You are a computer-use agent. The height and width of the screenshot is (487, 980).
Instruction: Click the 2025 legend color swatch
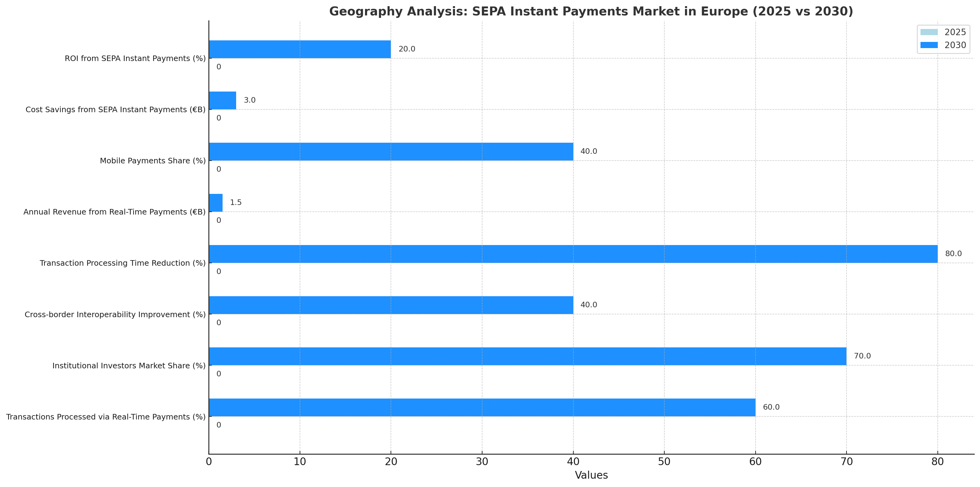(929, 32)
